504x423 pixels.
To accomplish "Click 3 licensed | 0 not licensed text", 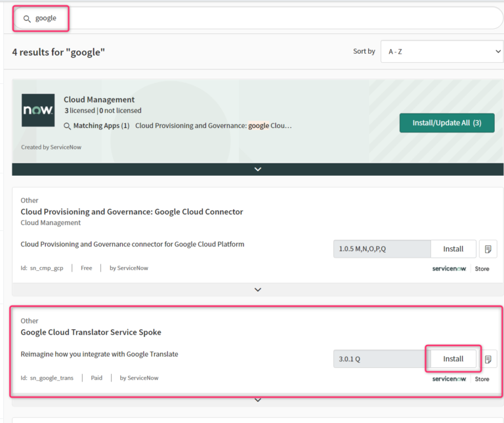I will tap(103, 110).
